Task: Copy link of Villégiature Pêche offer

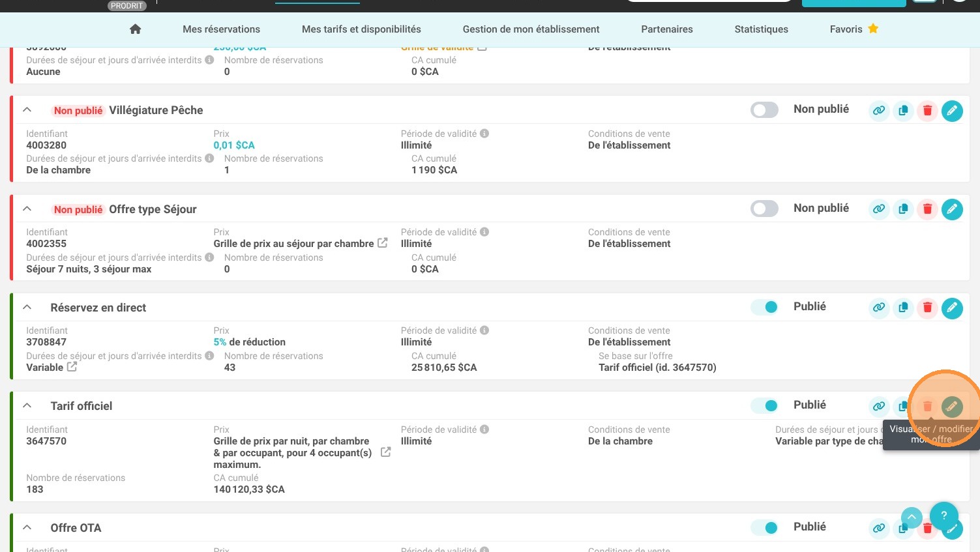Action: (x=879, y=111)
